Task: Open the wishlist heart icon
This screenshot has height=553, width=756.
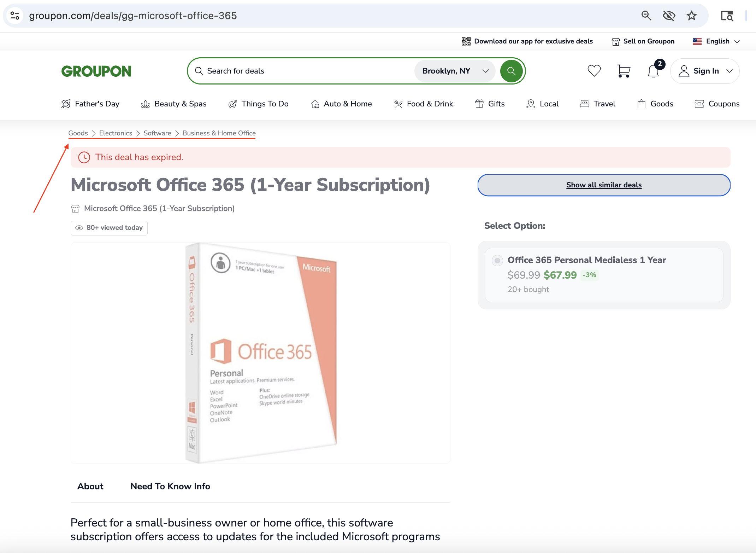Action: 594,71
